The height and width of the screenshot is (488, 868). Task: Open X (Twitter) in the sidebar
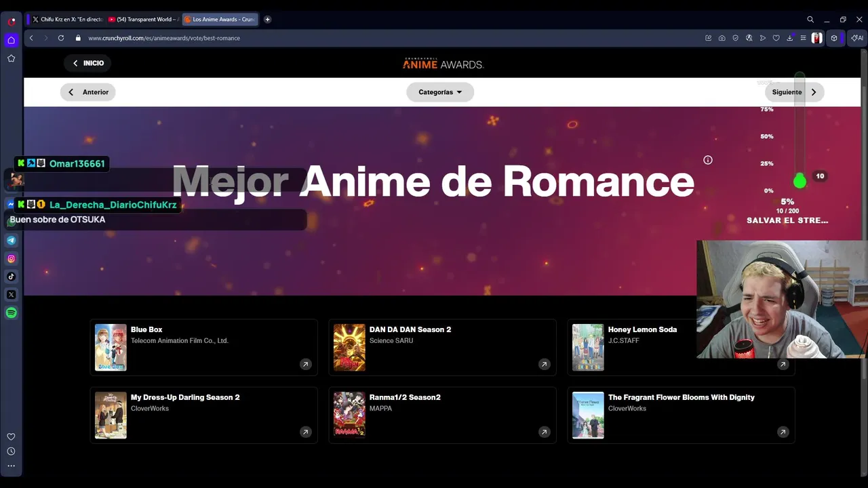[12, 295]
